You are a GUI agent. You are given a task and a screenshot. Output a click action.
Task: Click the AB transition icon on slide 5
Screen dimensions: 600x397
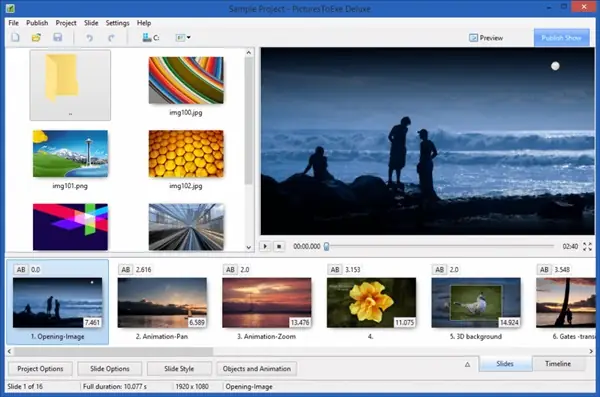439,270
